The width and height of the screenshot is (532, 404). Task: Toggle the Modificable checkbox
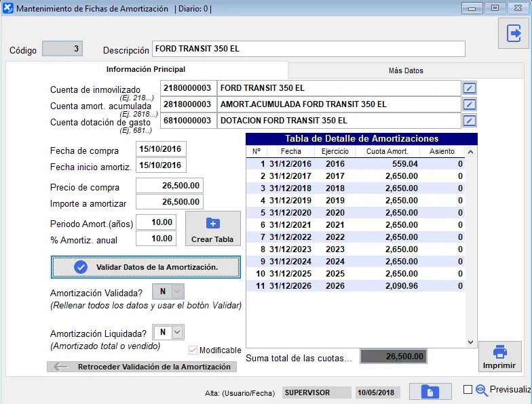(x=193, y=350)
